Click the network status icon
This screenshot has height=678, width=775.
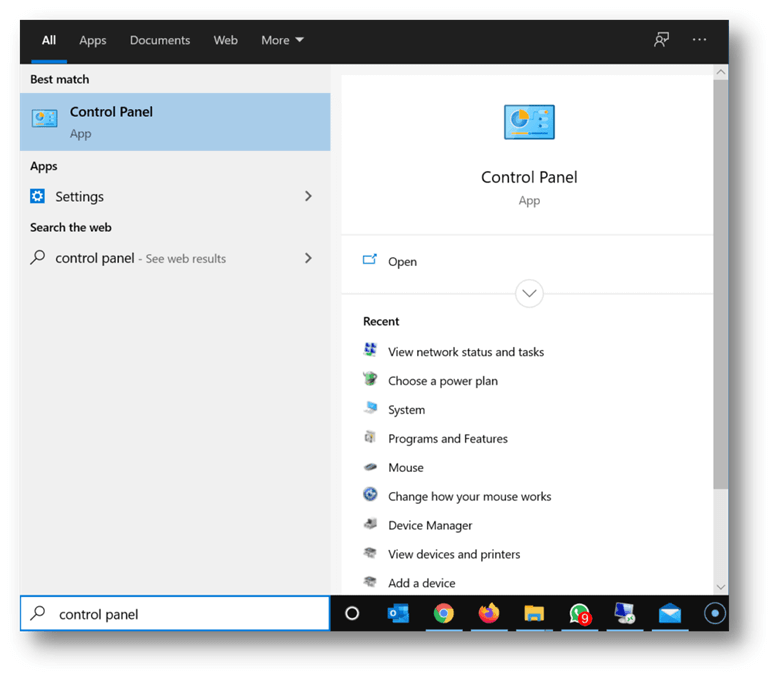coord(370,350)
